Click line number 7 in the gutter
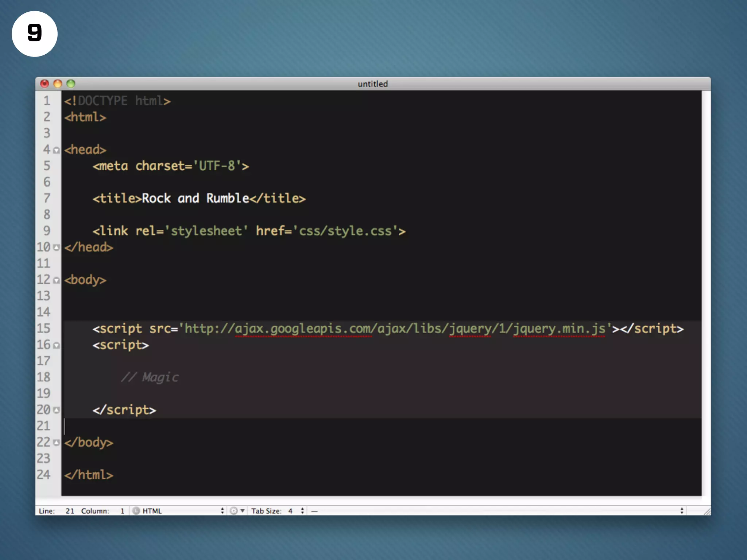The height and width of the screenshot is (560, 747). [47, 198]
